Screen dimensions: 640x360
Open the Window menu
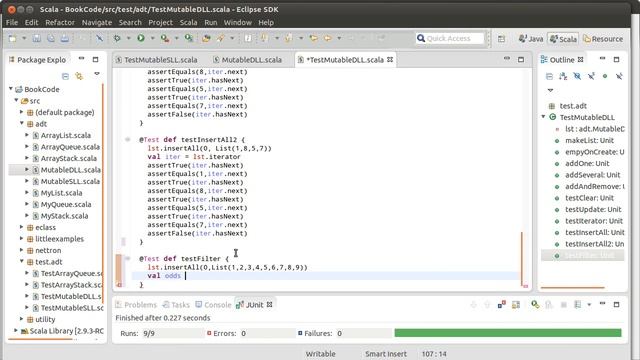(238, 22)
